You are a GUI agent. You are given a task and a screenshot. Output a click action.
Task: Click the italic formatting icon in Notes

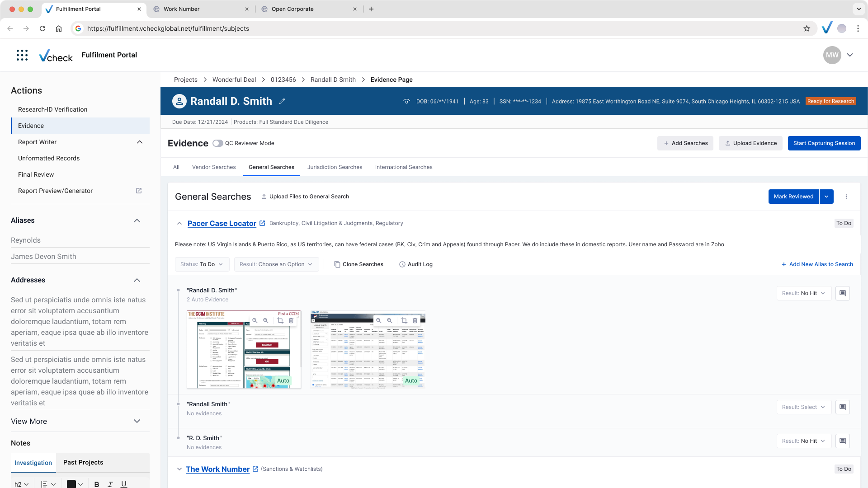pos(110,484)
